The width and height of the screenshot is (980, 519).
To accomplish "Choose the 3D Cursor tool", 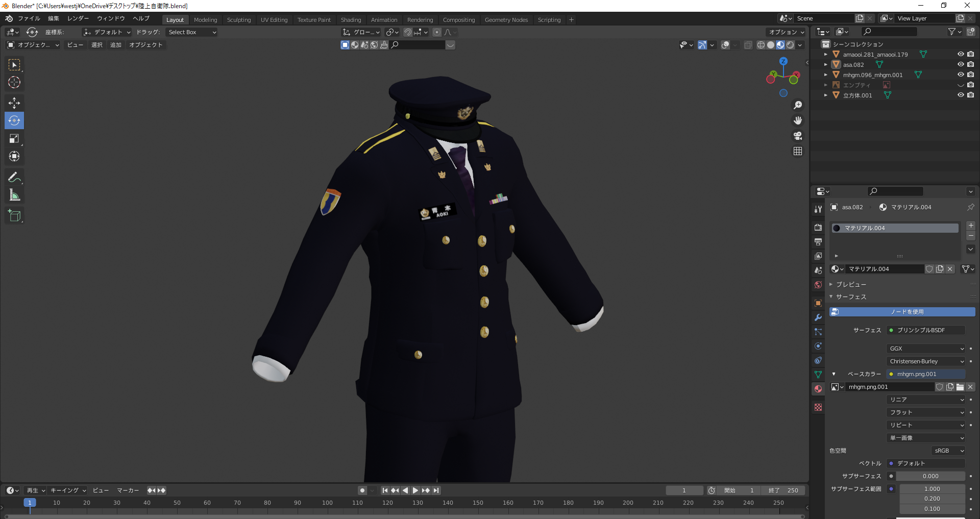I will 14,82.
